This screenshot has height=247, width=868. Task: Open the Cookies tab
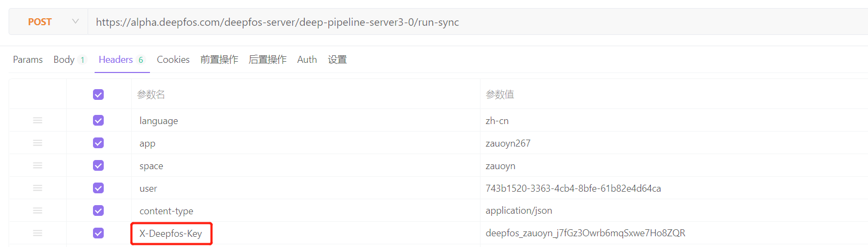173,60
